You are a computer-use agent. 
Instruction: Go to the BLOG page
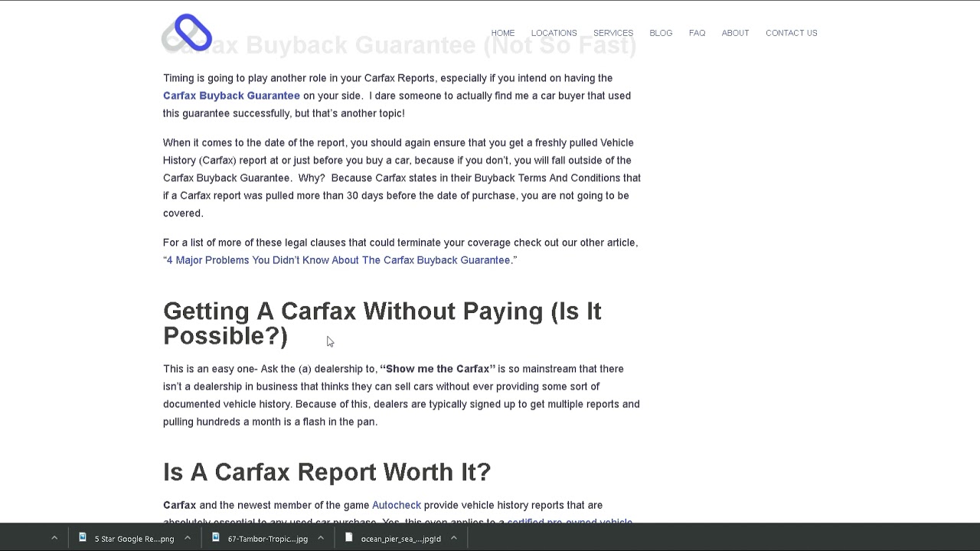[x=661, y=33]
